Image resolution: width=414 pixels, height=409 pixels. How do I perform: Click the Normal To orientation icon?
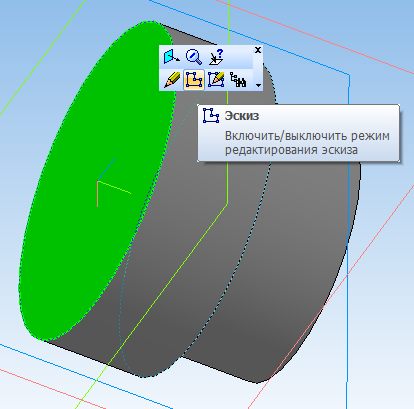(x=171, y=57)
